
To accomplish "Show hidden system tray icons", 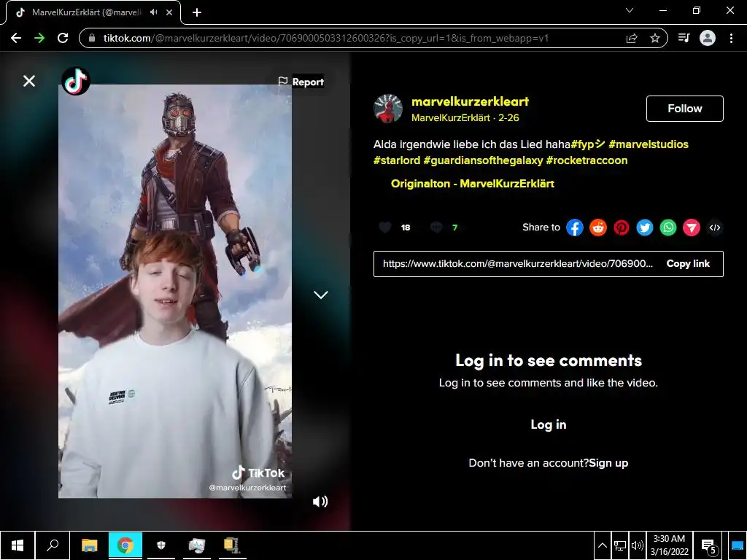I will pyautogui.click(x=602, y=545).
